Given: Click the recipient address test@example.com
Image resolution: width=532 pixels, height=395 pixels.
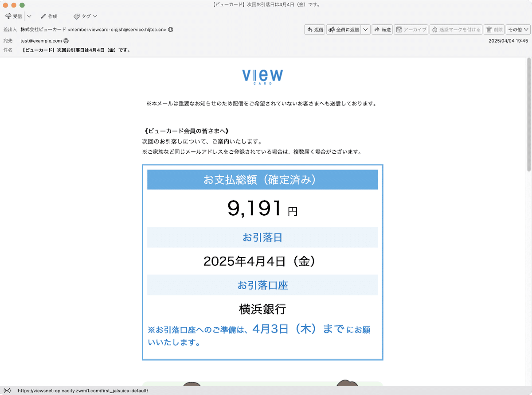Looking at the screenshot, I should pos(41,41).
